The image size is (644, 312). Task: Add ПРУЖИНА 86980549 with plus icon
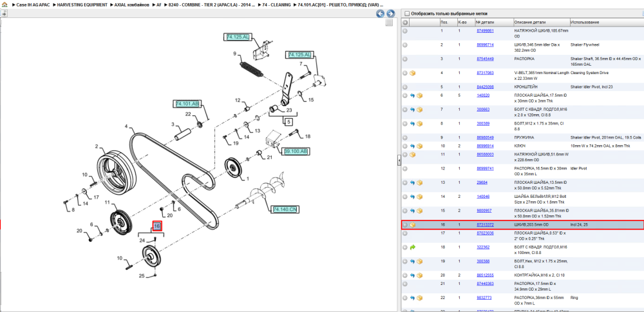click(405, 137)
